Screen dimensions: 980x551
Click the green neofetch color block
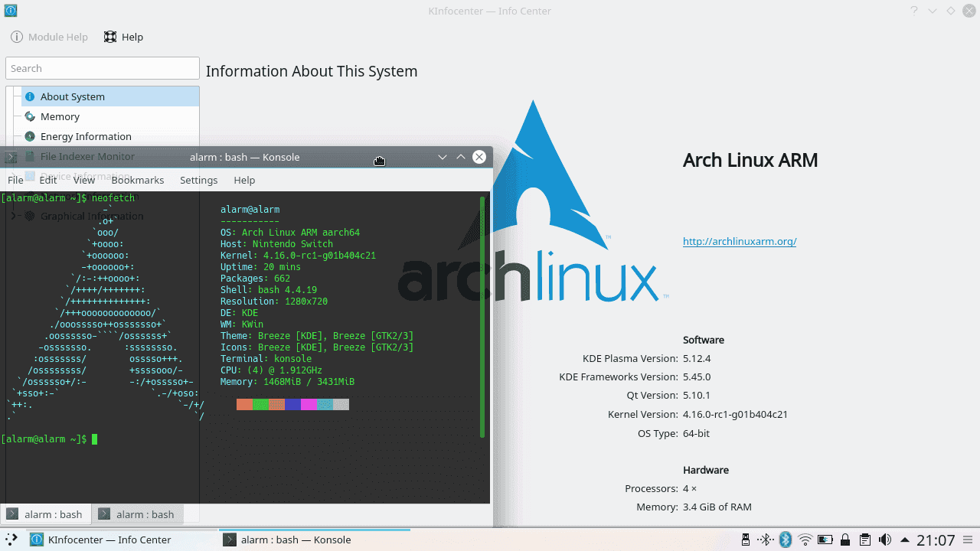click(x=260, y=404)
